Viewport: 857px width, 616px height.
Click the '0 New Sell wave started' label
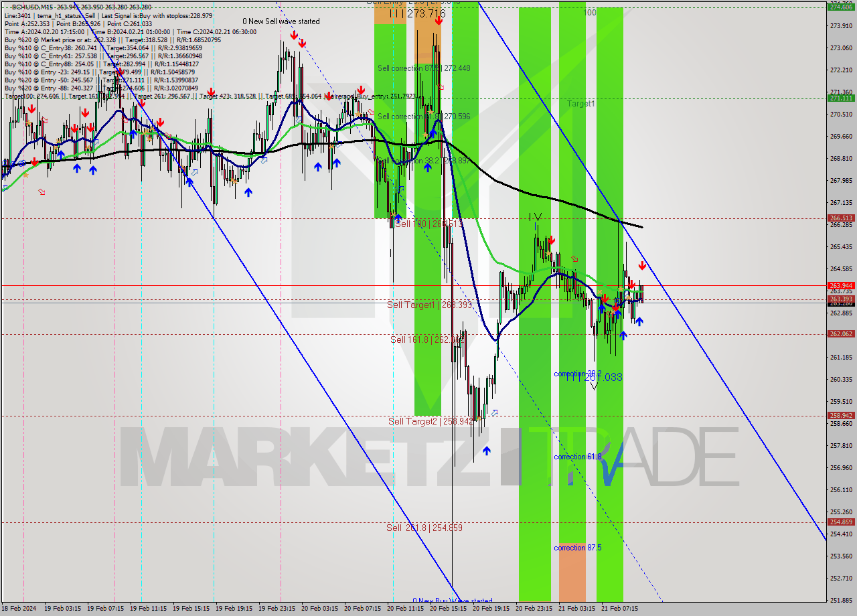point(281,21)
